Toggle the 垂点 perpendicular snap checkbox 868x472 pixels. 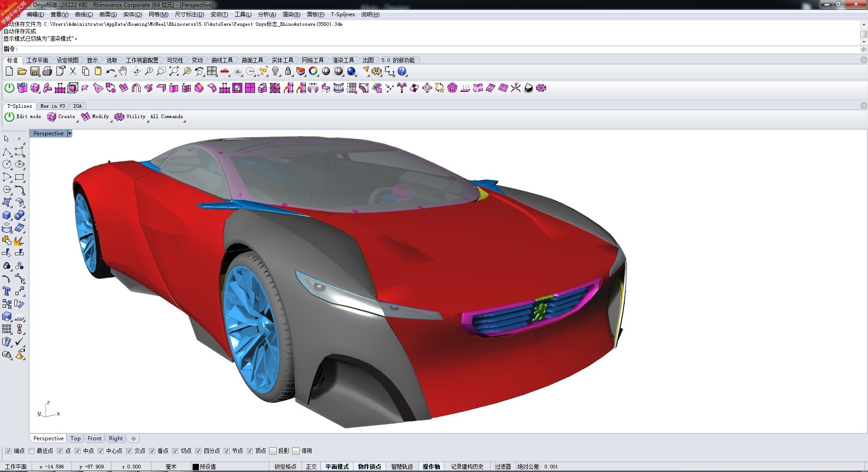pos(152,451)
